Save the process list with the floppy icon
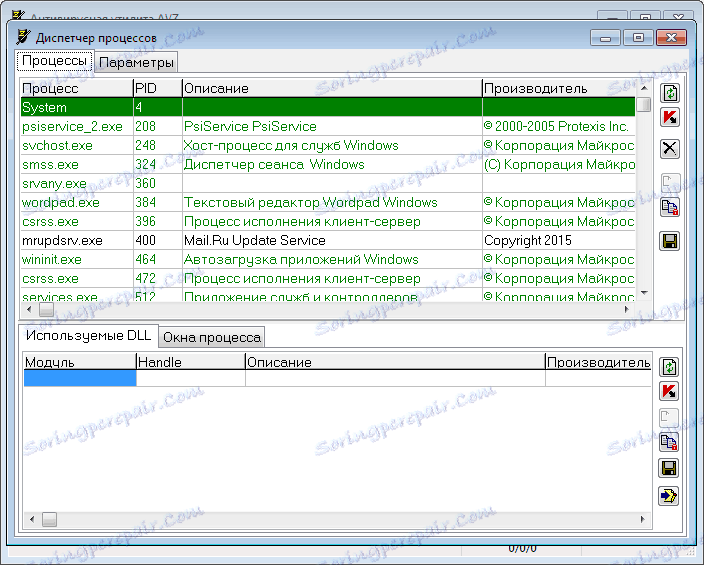The height and width of the screenshot is (565, 704). (x=669, y=241)
